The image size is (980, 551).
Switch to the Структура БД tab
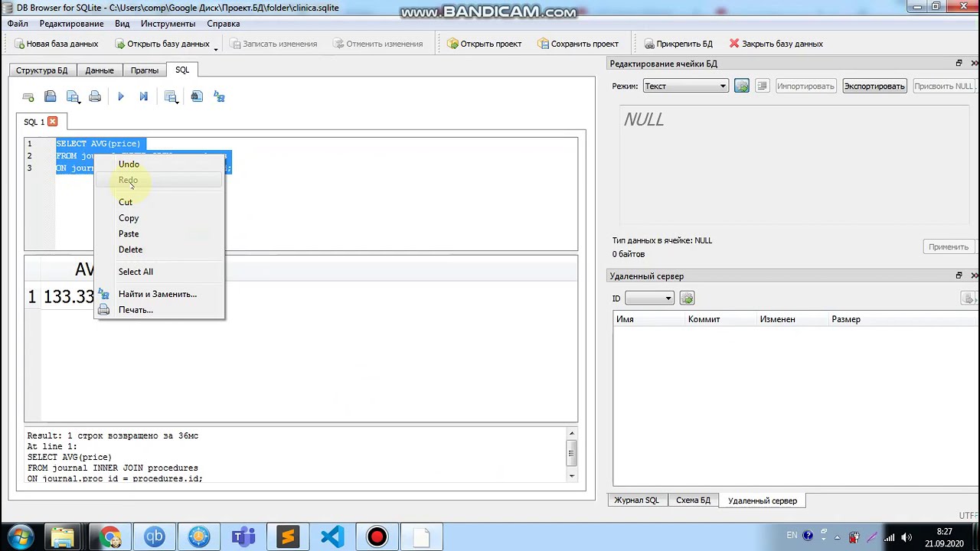[42, 70]
